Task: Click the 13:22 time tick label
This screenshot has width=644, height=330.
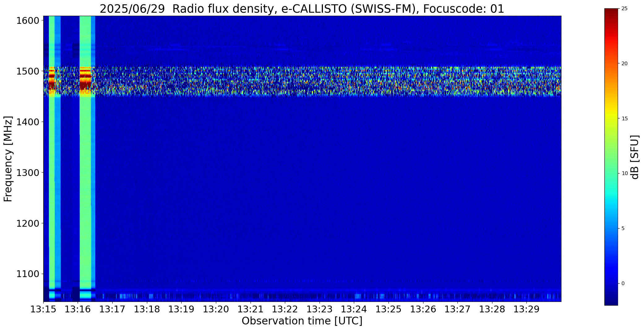Action: (285, 309)
